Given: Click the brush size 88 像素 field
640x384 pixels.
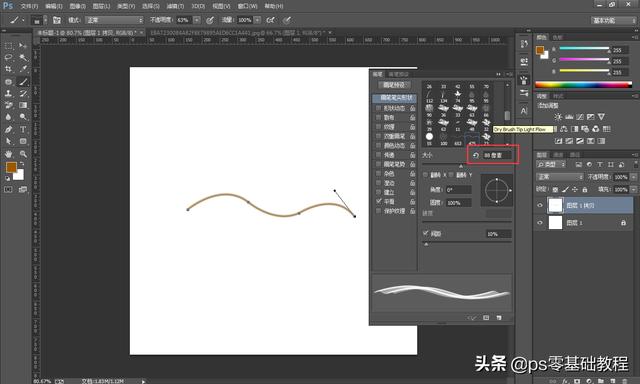Looking at the screenshot, I should (497, 155).
